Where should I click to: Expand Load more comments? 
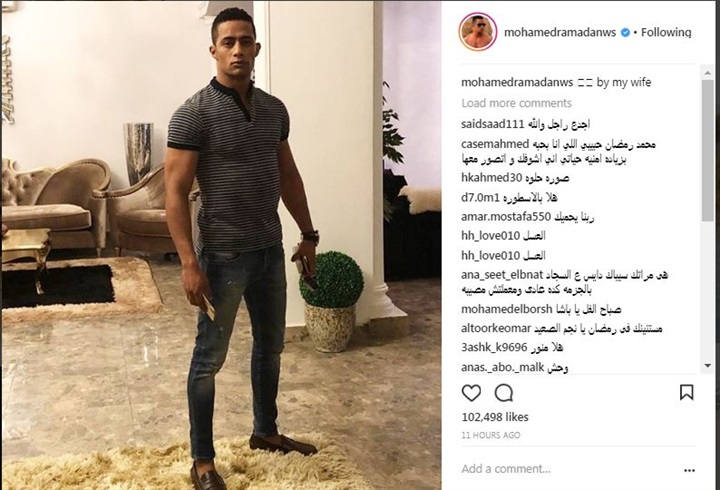click(x=517, y=103)
